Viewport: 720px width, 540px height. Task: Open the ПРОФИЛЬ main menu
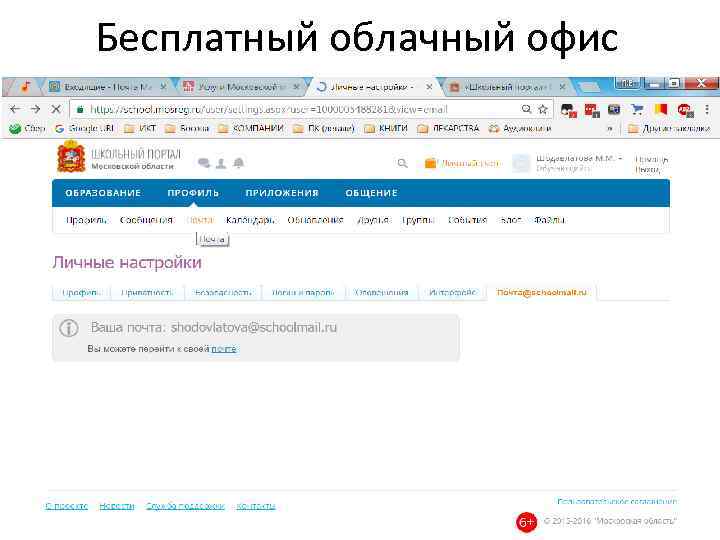click(x=193, y=193)
